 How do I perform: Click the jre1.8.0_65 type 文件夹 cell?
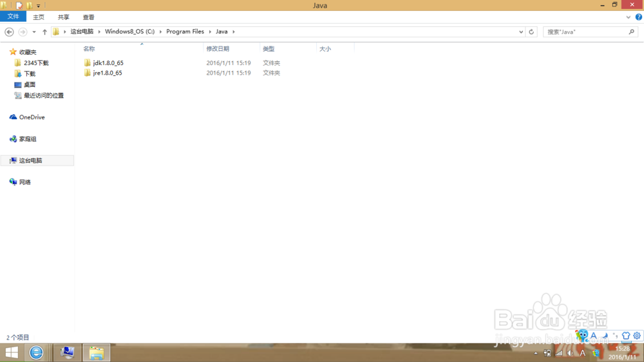[272, 73]
